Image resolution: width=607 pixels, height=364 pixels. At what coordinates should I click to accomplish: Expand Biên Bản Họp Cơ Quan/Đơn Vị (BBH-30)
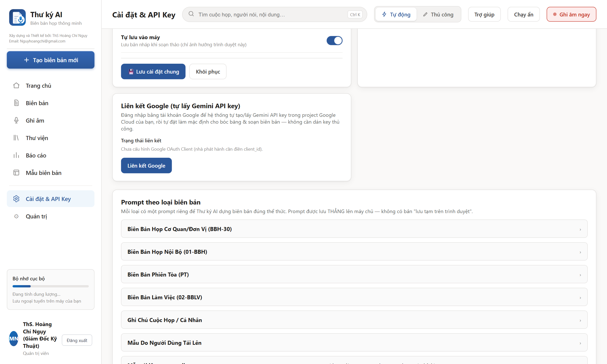[354, 229]
